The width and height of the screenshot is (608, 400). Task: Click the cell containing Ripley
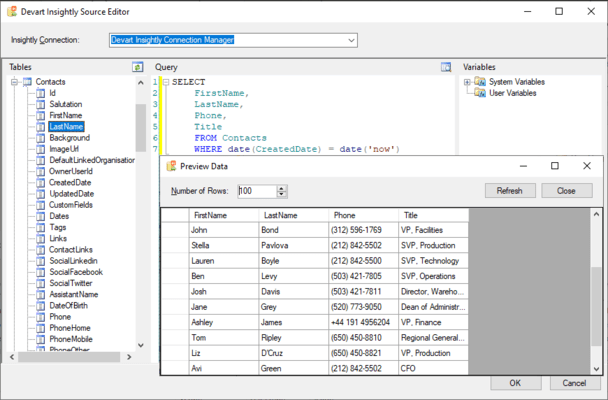(x=294, y=338)
